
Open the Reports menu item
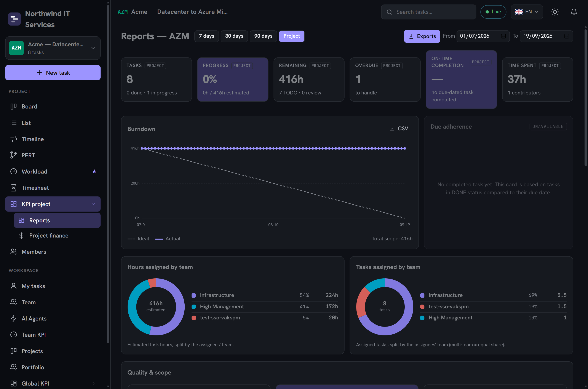point(57,220)
